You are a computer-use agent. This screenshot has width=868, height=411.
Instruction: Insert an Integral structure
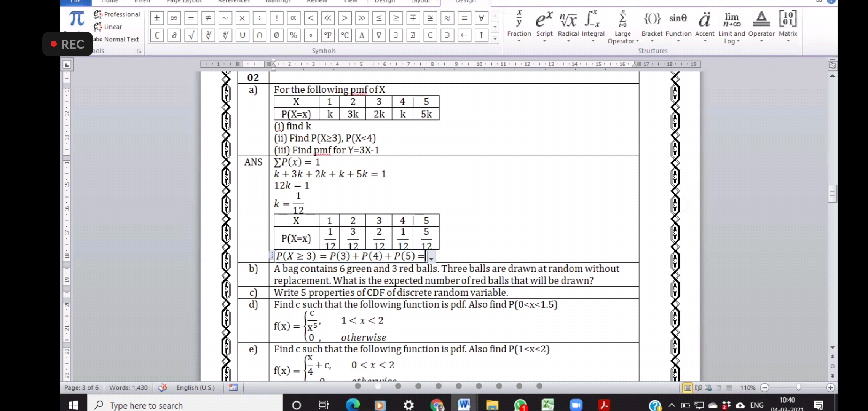click(593, 24)
